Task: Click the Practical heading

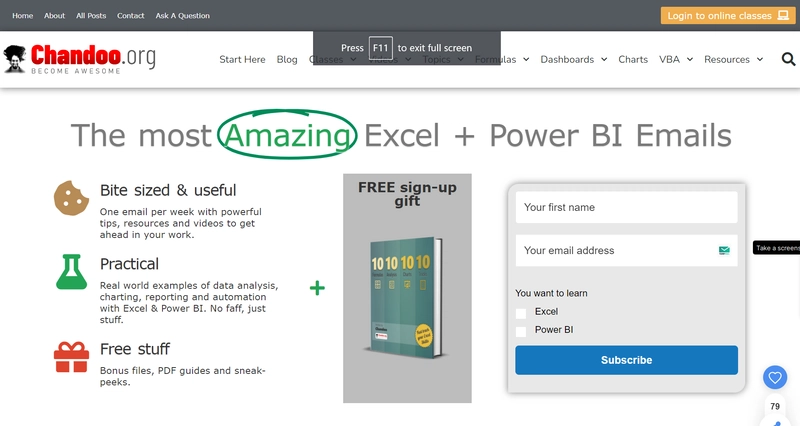Action: point(129,264)
